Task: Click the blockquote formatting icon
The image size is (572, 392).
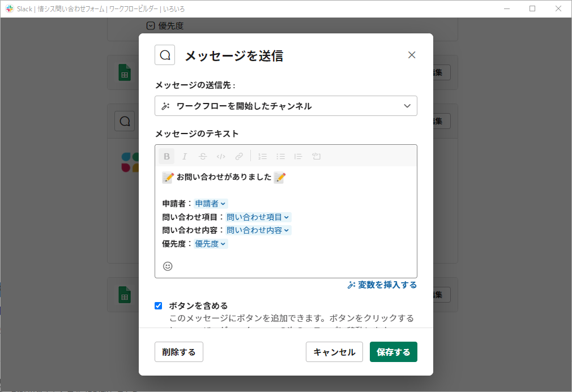Action: [x=298, y=156]
